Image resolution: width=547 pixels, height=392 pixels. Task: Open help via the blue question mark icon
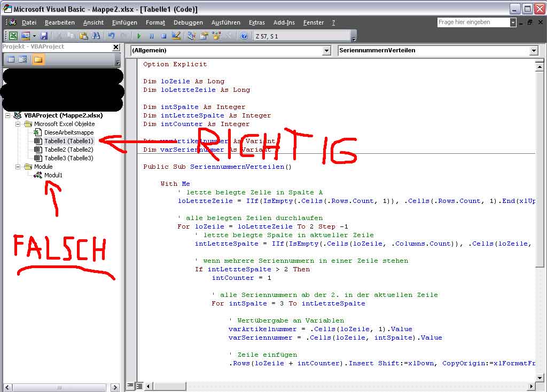point(244,36)
